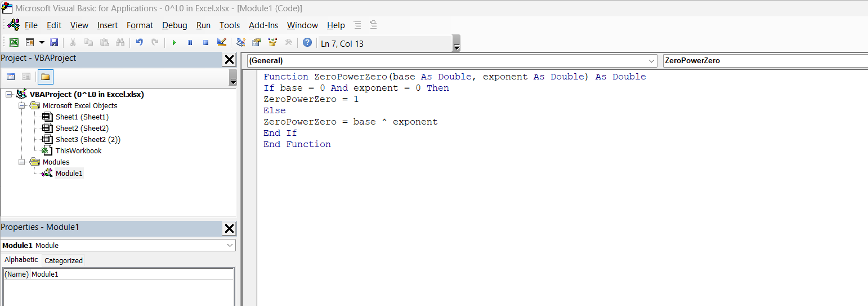
Task: Open the Edit menu
Action: coord(54,25)
